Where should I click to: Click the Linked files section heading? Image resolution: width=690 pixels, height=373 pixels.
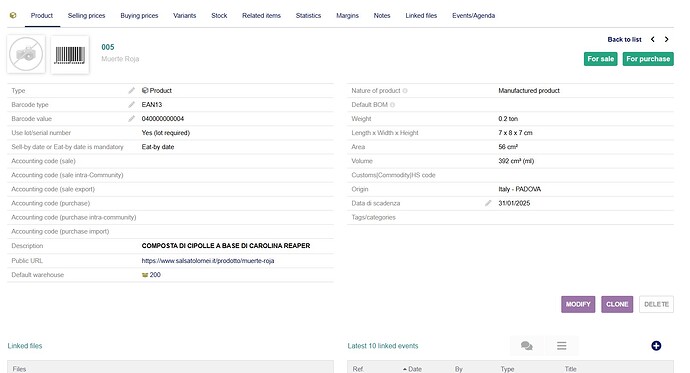(25, 346)
